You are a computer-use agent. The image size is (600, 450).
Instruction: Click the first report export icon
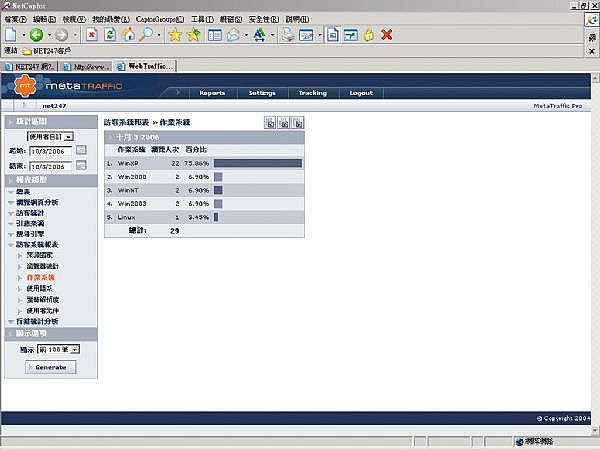[269, 122]
